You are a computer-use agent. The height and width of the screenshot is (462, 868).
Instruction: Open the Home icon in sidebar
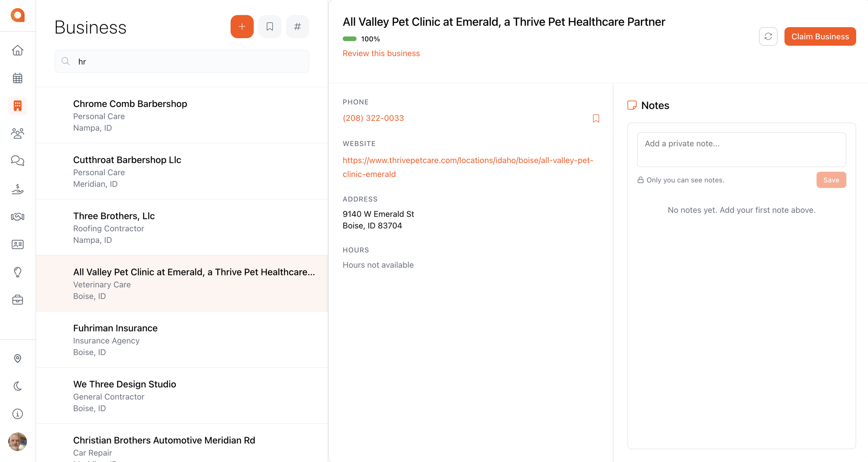(x=17, y=51)
